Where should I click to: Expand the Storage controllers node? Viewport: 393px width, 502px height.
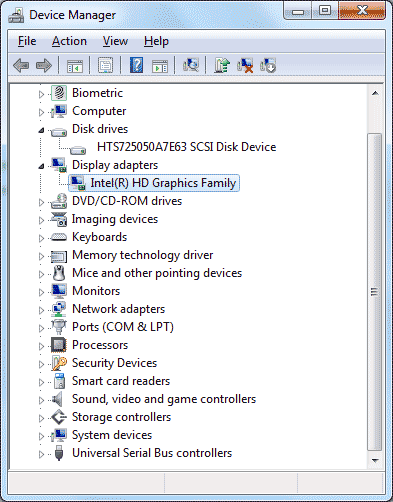point(41,418)
